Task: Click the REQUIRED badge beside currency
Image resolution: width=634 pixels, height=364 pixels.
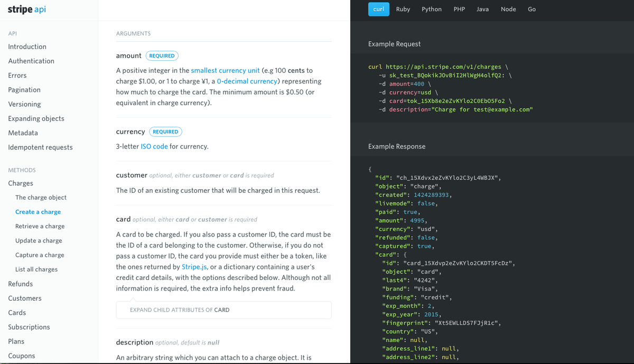Action: (165, 132)
